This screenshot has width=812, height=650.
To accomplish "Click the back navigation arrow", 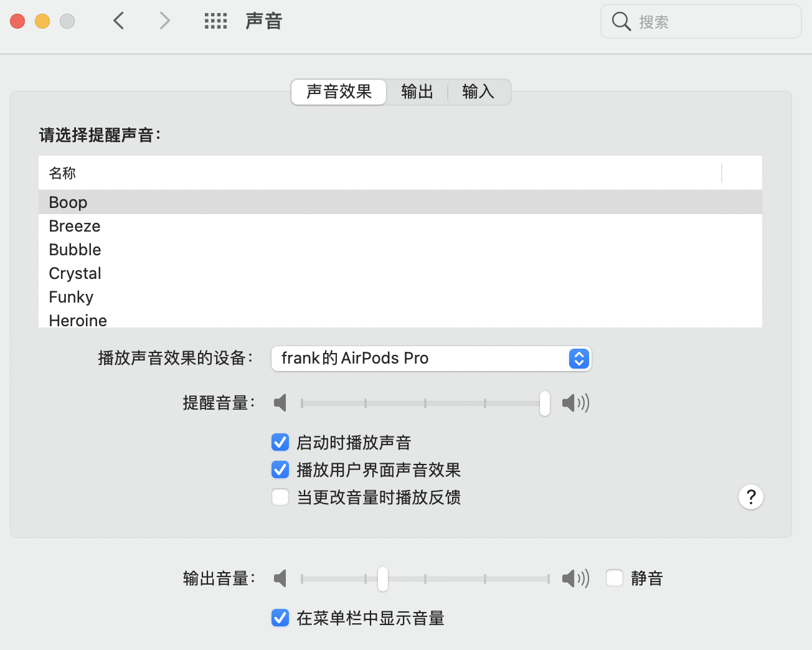I will click(x=118, y=21).
